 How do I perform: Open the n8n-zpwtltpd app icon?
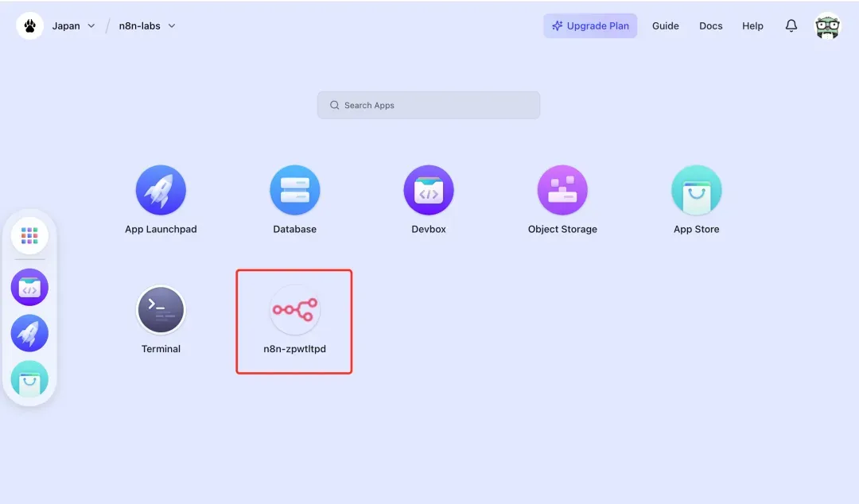pos(294,310)
